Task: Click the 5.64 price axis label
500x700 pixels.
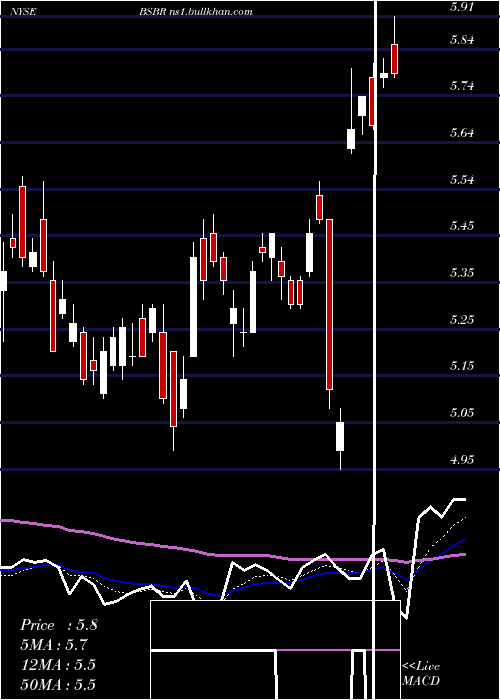Action: tap(462, 133)
